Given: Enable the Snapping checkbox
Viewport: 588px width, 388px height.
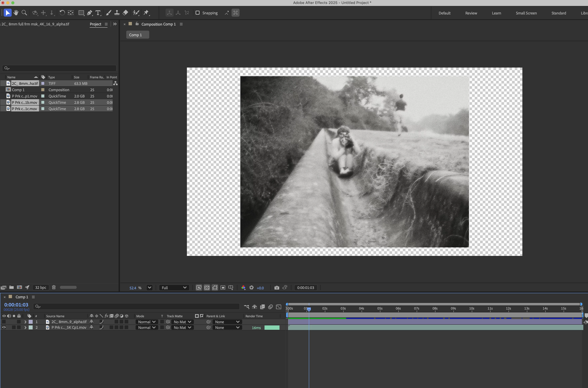Looking at the screenshot, I should coord(197,13).
